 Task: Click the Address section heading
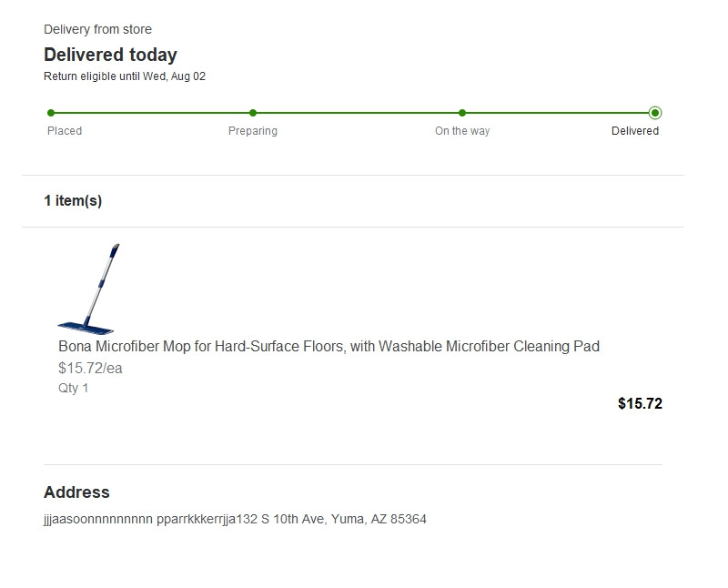[x=76, y=492]
